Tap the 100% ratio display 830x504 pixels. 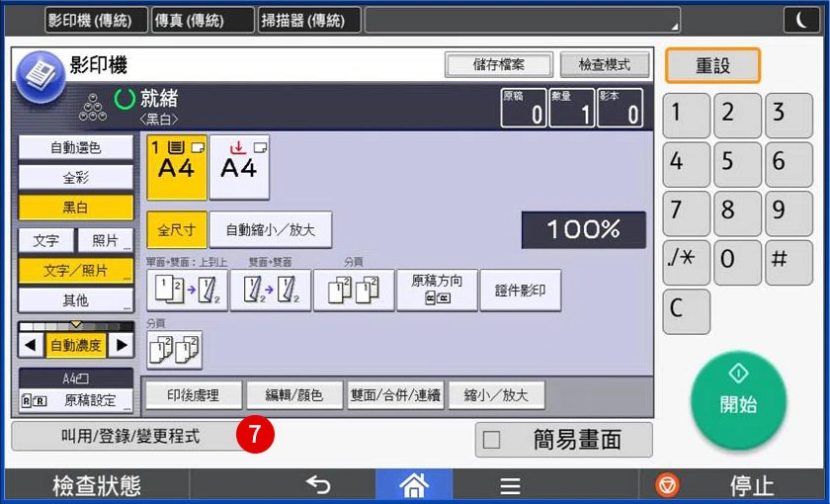click(583, 229)
